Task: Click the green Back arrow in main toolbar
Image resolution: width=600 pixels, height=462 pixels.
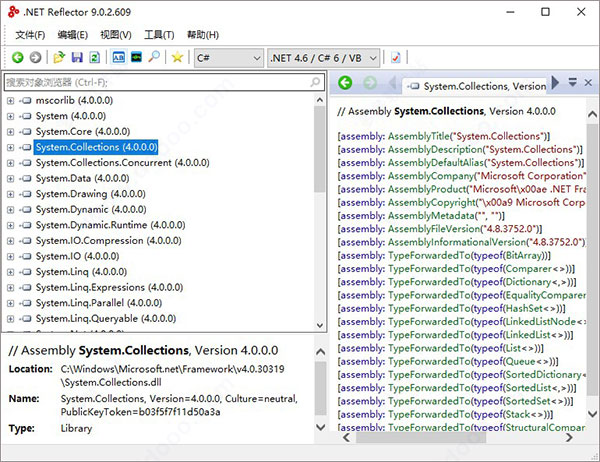Action: pos(18,58)
